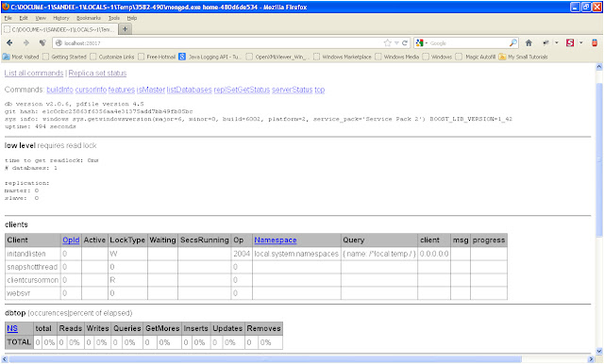The height and width of the screenshot is (364, 604).
Task: Open the search engine selector dropdown
Action: tap(427, 43)
